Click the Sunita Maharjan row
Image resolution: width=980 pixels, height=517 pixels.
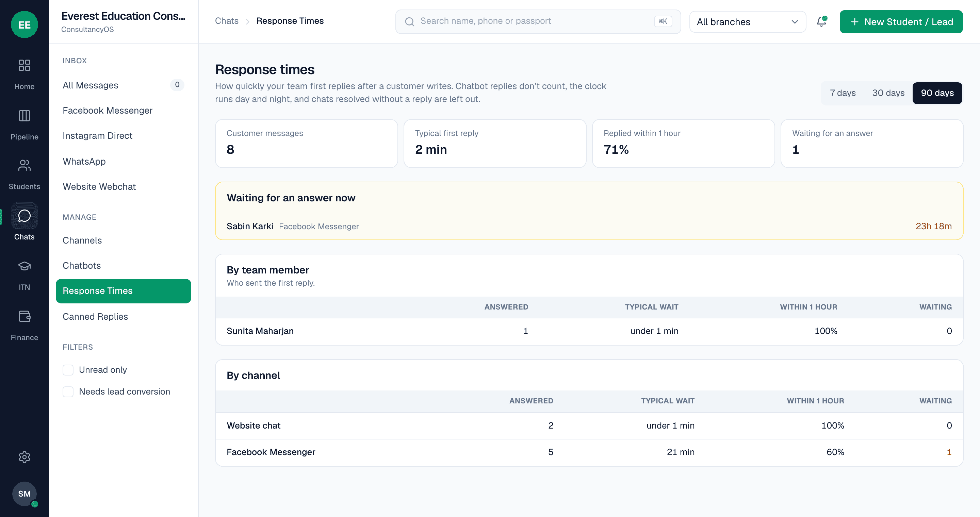589,331
